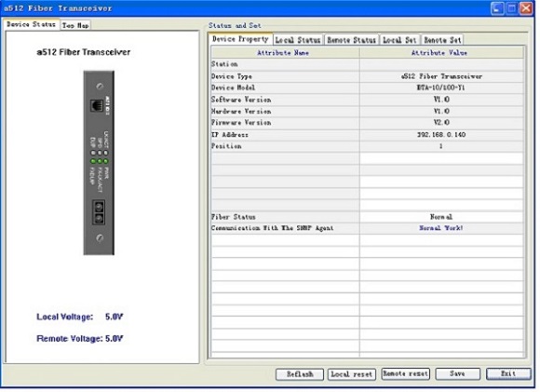
Task: Close the a512 Fiber Transceiver window
Action: (526, 8)
